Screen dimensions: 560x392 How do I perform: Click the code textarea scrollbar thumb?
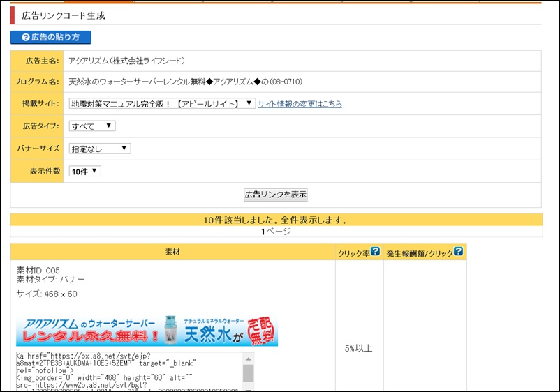[248, 373]
